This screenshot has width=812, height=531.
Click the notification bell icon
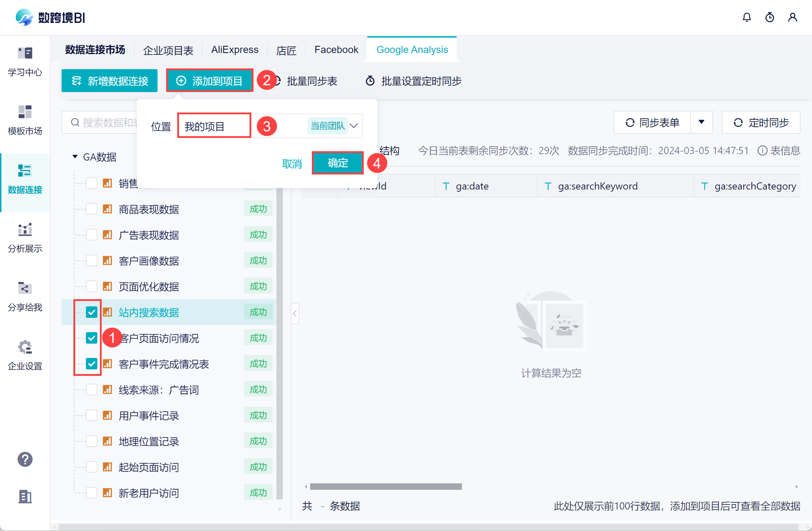[x=746, y=18]
